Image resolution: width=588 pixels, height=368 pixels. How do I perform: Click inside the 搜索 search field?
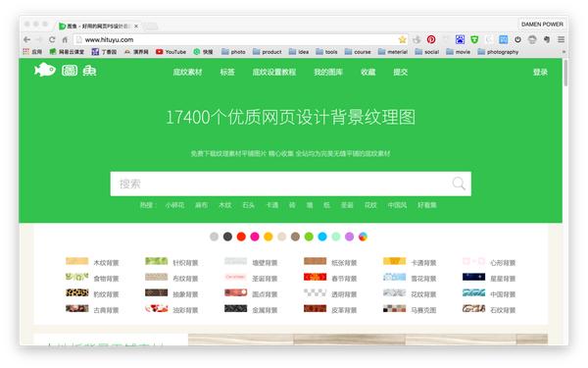pos(291,184)
